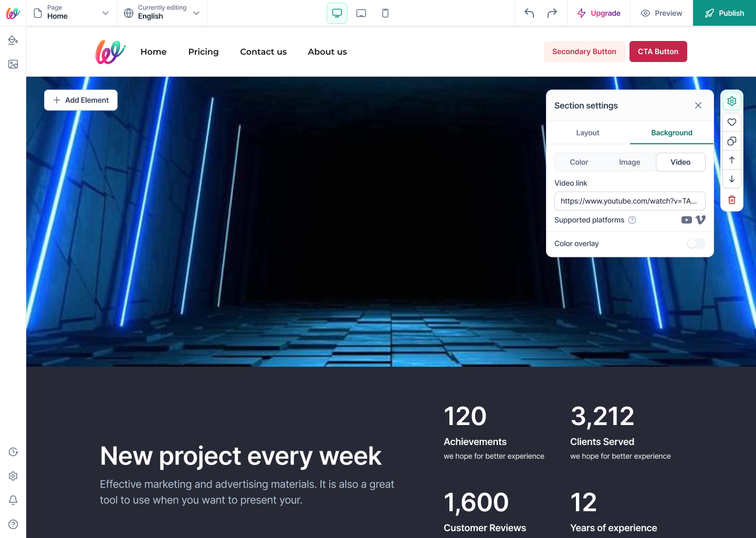Save section with the heart icon
This screenshot has height=538, width=756.
[x=732, y=122]
